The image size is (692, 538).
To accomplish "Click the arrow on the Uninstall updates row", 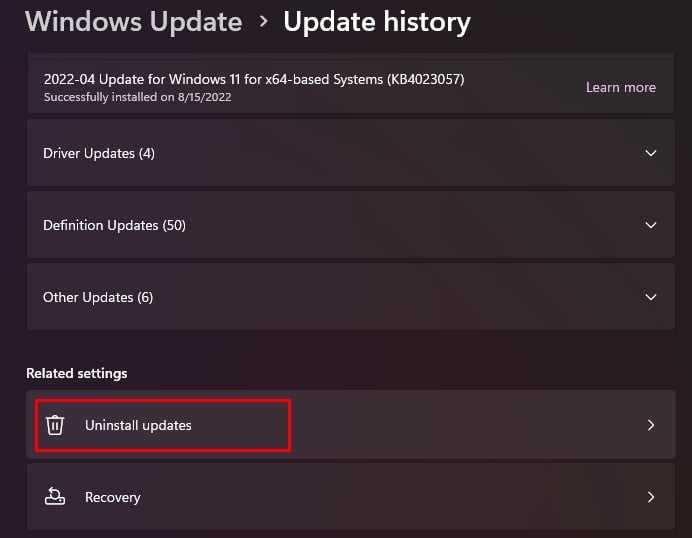I will pyautogui.click(x=651, y=425).
